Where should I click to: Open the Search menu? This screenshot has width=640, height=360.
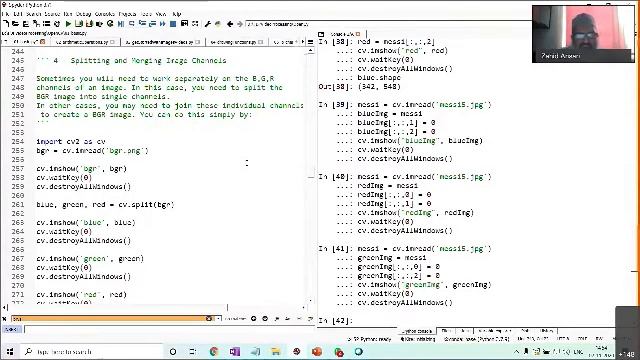coord(33,14)
